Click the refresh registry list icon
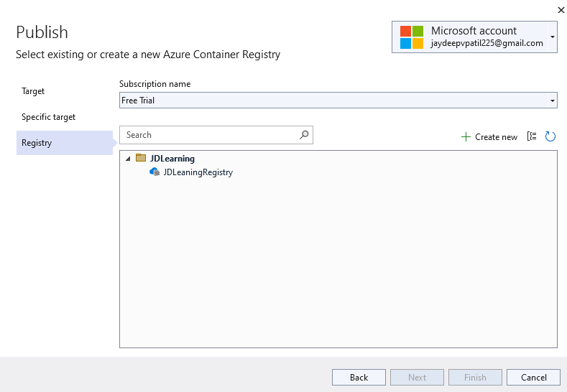Image resolution: width=567 pixels, height=392 pixels. (x=550, y=136)
